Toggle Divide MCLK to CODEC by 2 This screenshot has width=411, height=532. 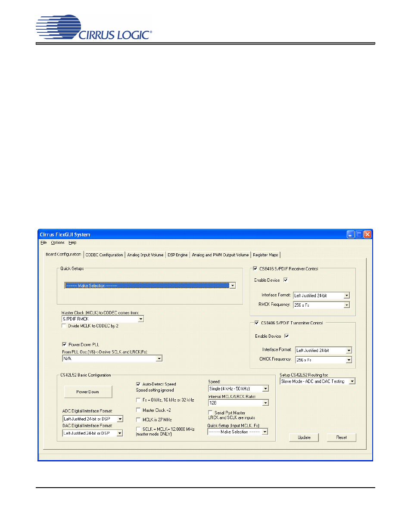64,326
